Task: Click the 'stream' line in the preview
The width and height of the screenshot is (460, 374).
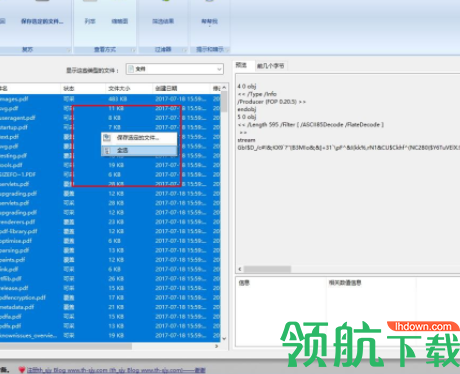Action: [246, 140]
